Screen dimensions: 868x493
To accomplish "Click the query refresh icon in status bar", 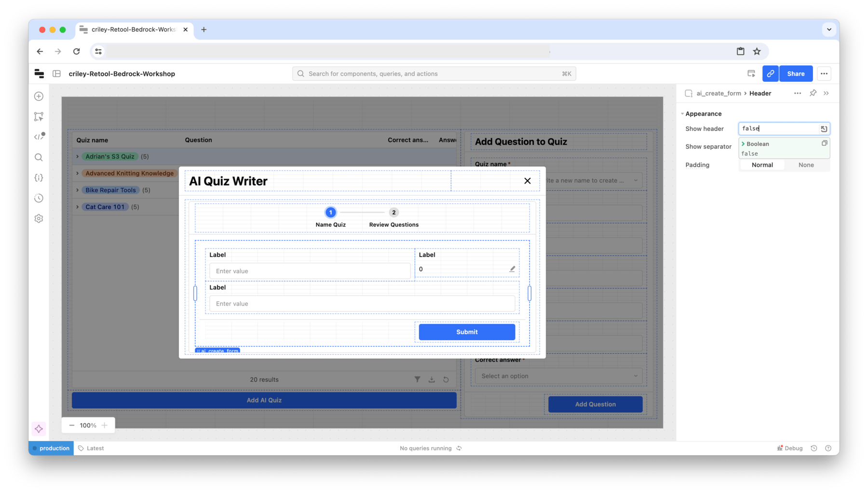I will click(459, 448).
